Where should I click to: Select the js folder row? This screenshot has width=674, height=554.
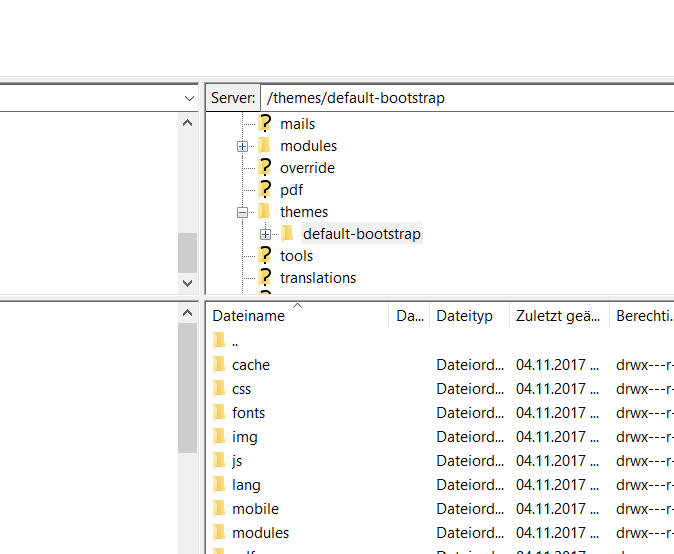pos(440,461)
